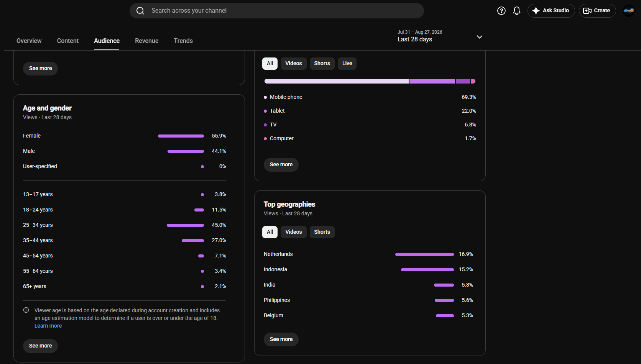
Task: Click the device type distribution bar
Action: 370,81
